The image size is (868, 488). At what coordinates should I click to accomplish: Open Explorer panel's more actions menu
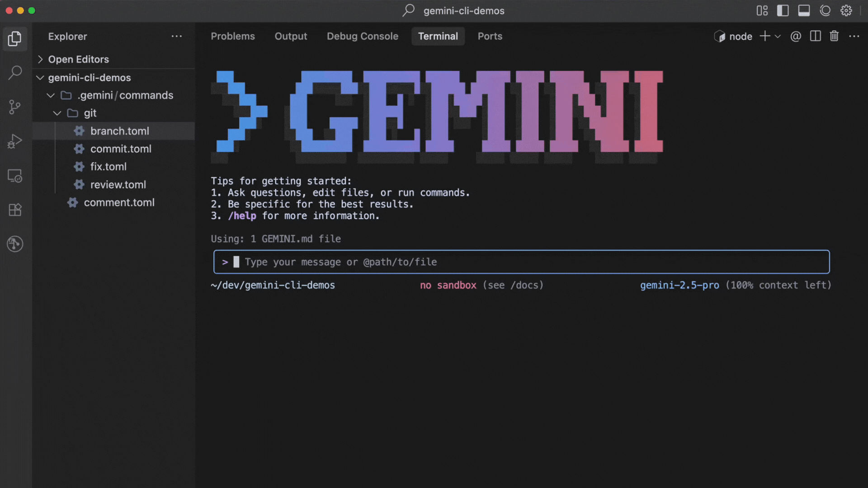tap(177, 36)
